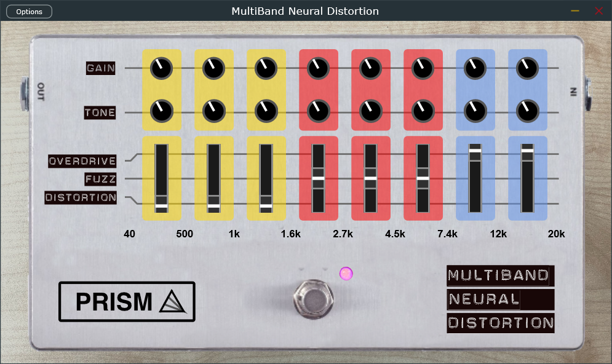
Task: Click the Tone knob in the third red band
Action: click(423, 111)
